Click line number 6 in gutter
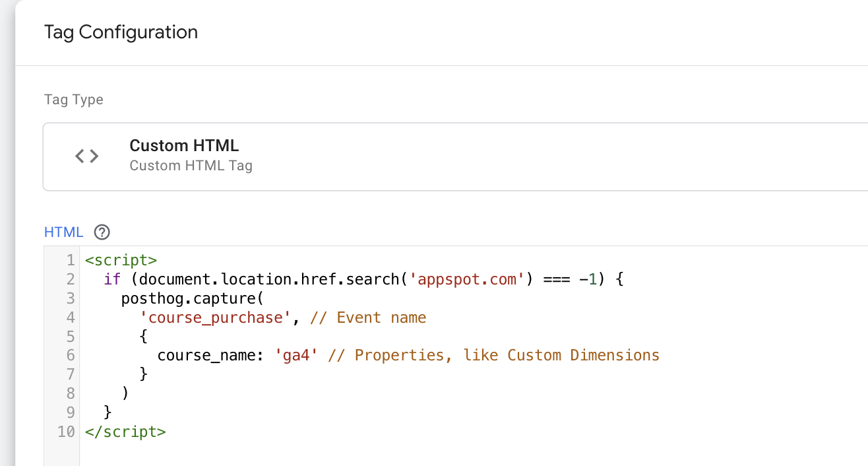 click(x=71, y=355)
